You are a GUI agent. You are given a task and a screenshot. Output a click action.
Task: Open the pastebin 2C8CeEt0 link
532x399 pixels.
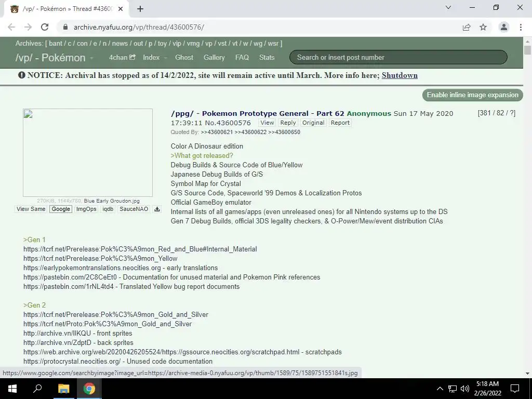click(x=70, y=277)
